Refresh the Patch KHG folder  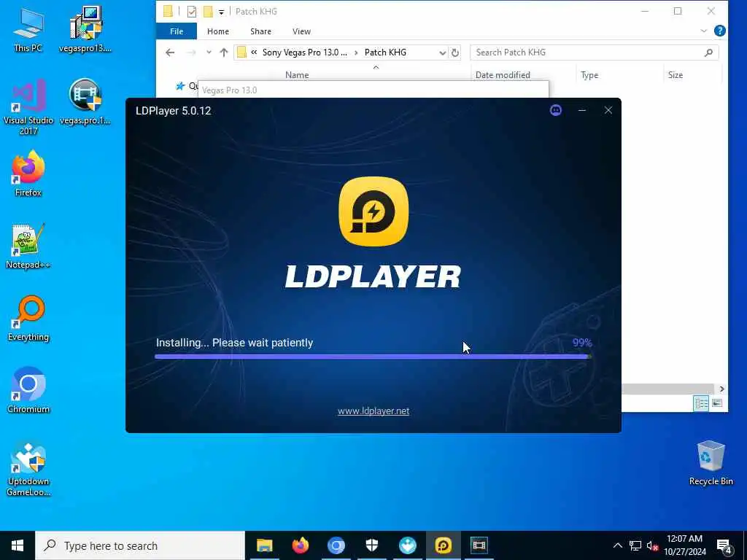455,52
